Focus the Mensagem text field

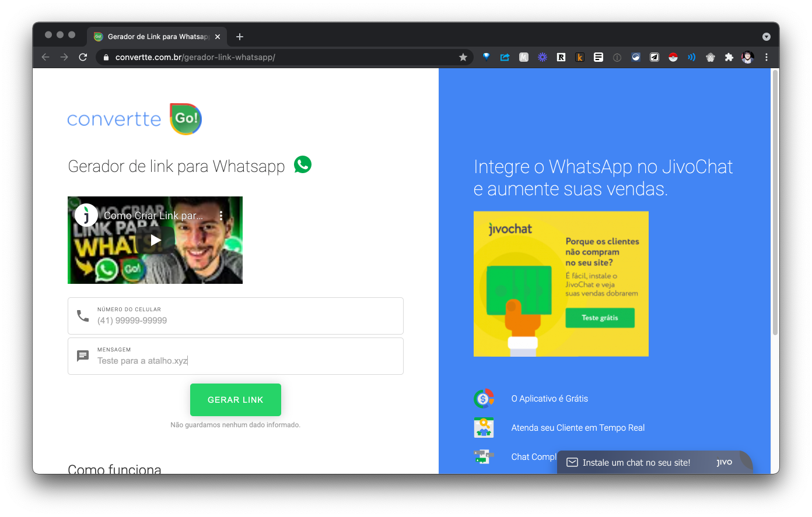236,356
